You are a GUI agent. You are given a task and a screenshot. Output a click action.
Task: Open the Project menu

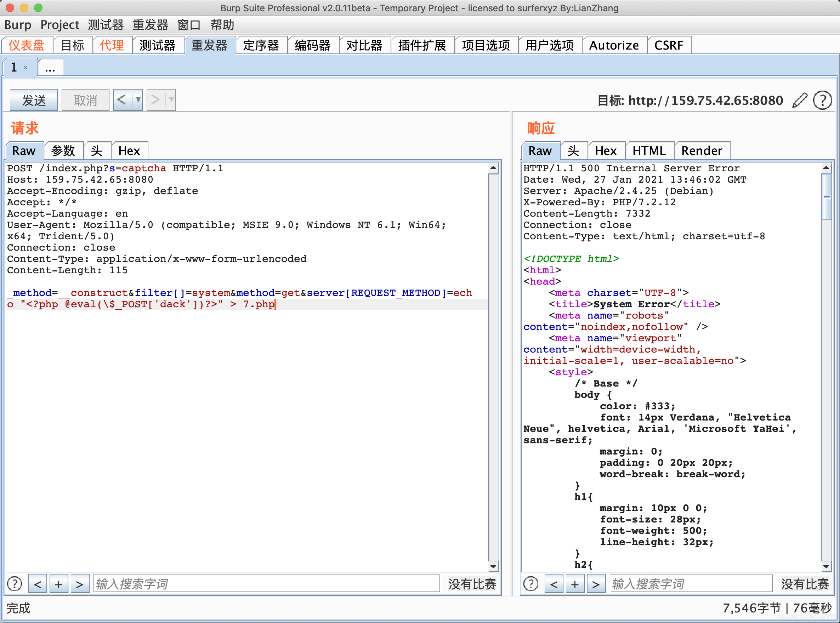(x=59, y=25)
